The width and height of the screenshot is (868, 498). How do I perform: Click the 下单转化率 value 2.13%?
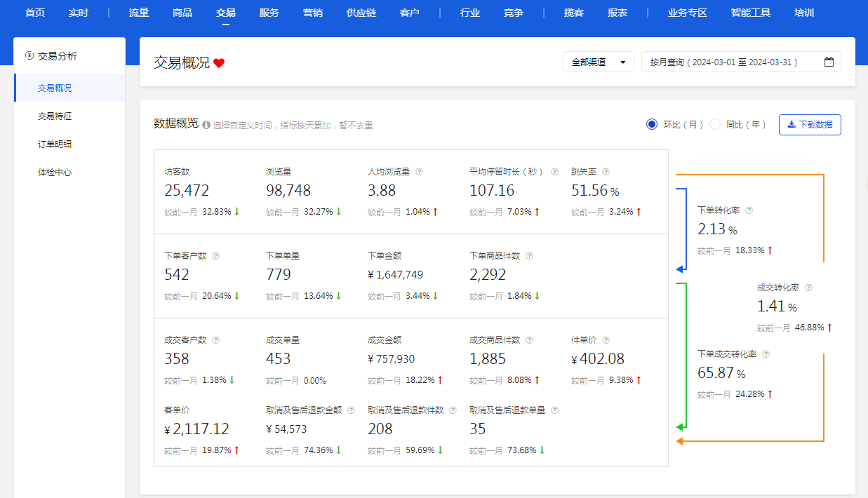[x=717, y=229]
